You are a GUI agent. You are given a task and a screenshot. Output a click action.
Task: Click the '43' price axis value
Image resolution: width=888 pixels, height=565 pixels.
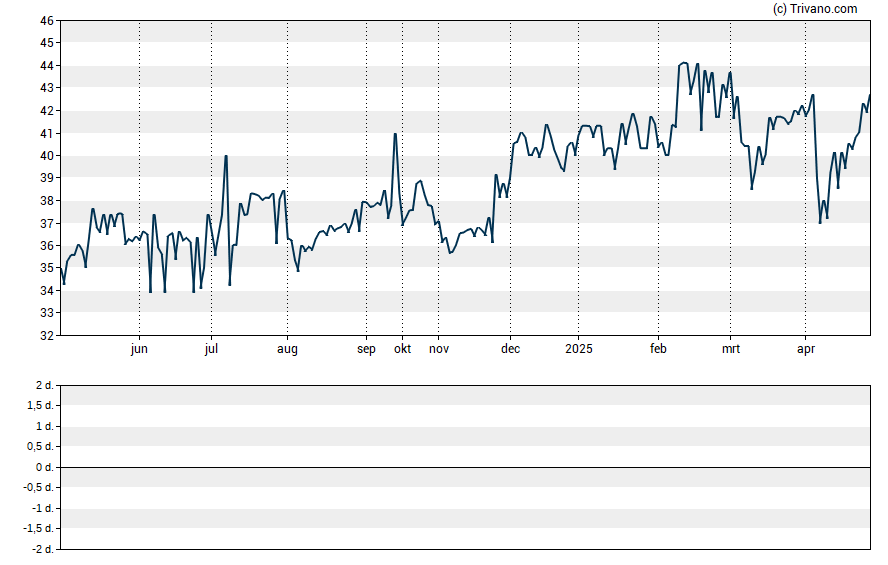[x=47, y=88]
